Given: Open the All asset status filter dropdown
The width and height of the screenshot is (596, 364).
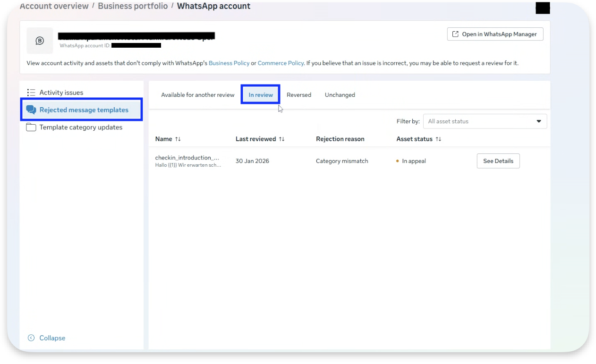Looking at the screenshot, I should [x=485, y=121].
